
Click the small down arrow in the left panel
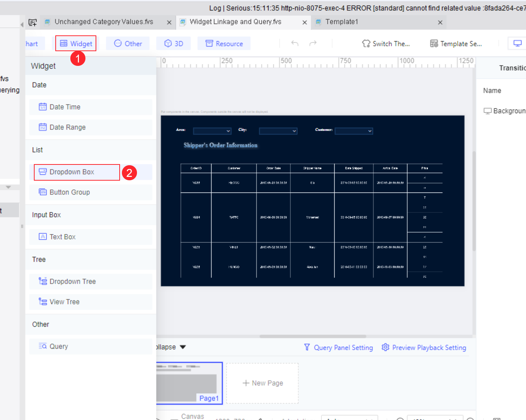click(8, 187)
